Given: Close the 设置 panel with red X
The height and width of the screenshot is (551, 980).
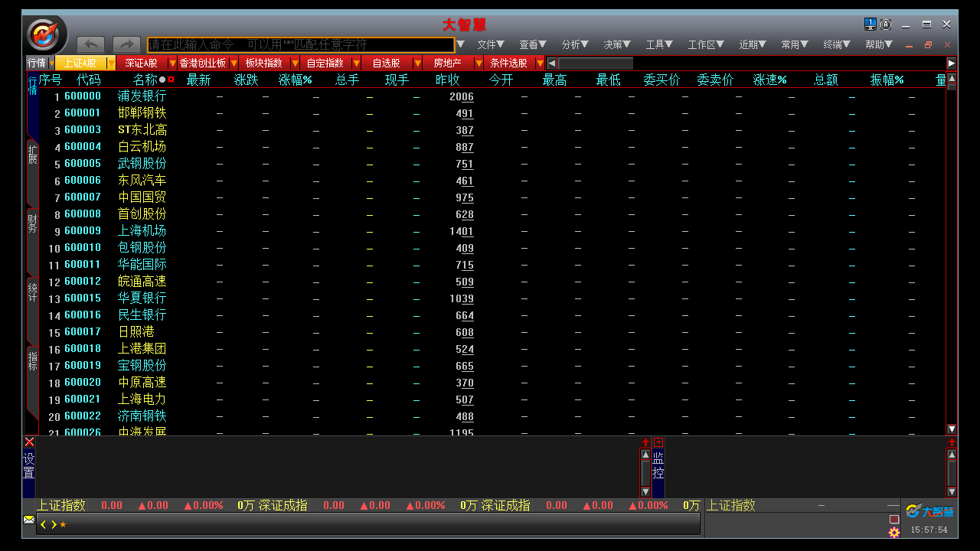Looking at the screenshot, I should (29, 442).
